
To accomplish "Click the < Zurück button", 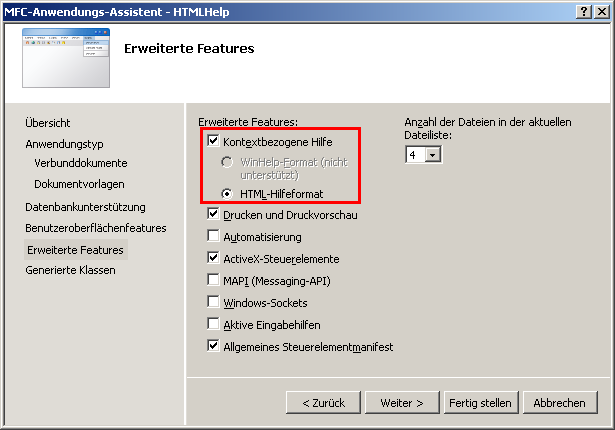I will click(323, 403).
